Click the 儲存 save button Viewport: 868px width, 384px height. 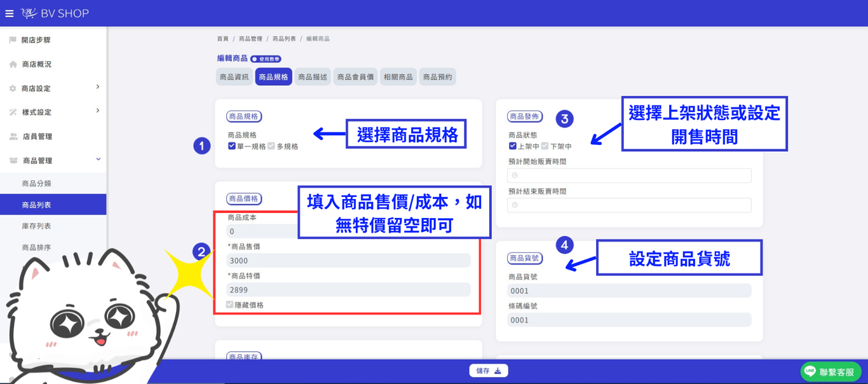pos(489,371)
